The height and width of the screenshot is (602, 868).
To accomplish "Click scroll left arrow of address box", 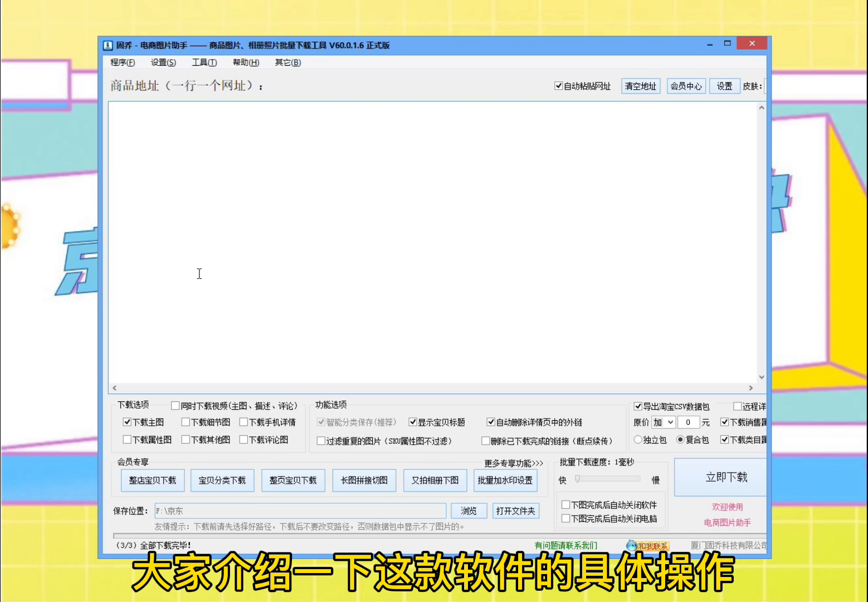I will click(115, 388).
